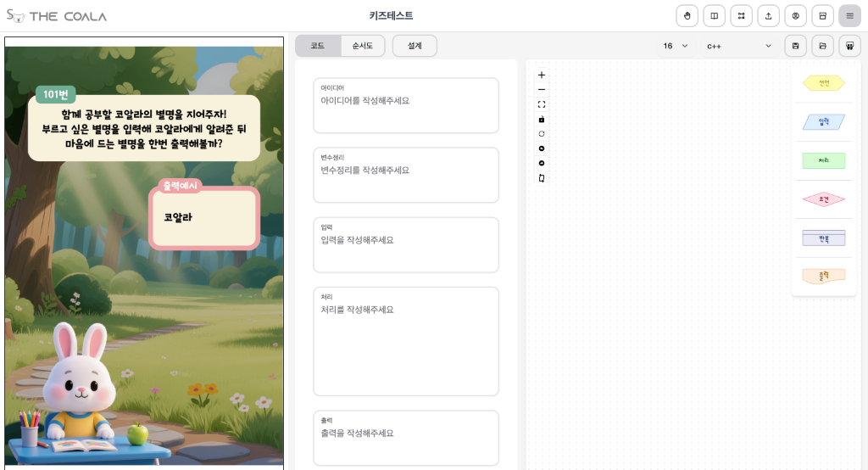
Task: Click the 입력 text input field
Action: tap(406, 245)
